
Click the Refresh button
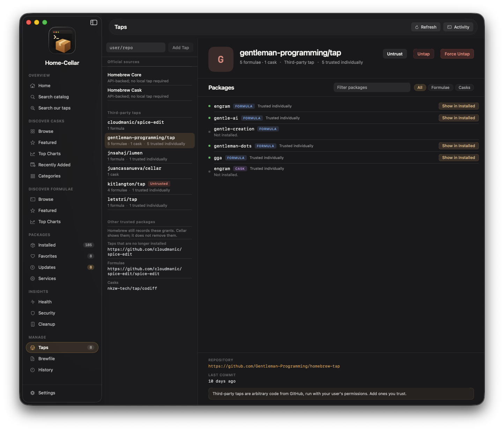[x=425, y=27]
